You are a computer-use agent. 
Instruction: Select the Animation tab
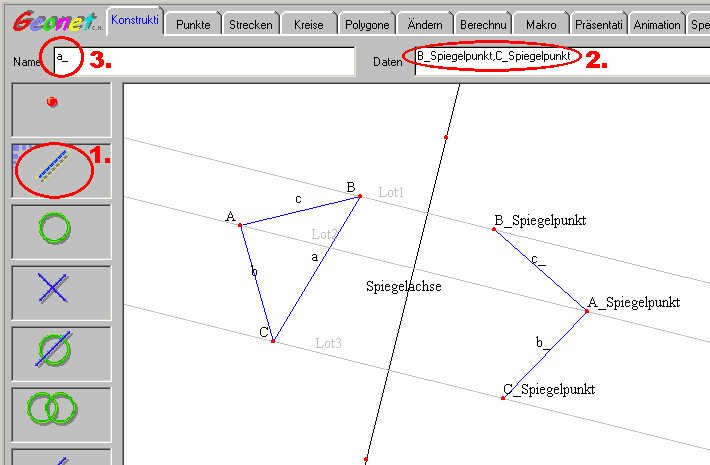point(657,24)
